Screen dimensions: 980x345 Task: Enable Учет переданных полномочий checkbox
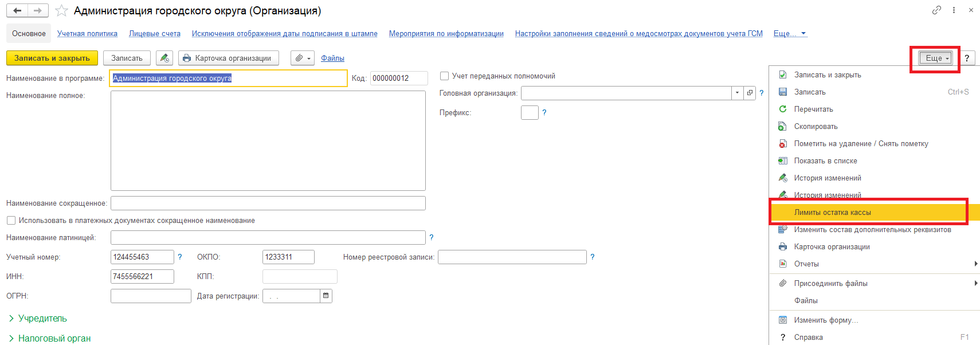coord(444,76)
